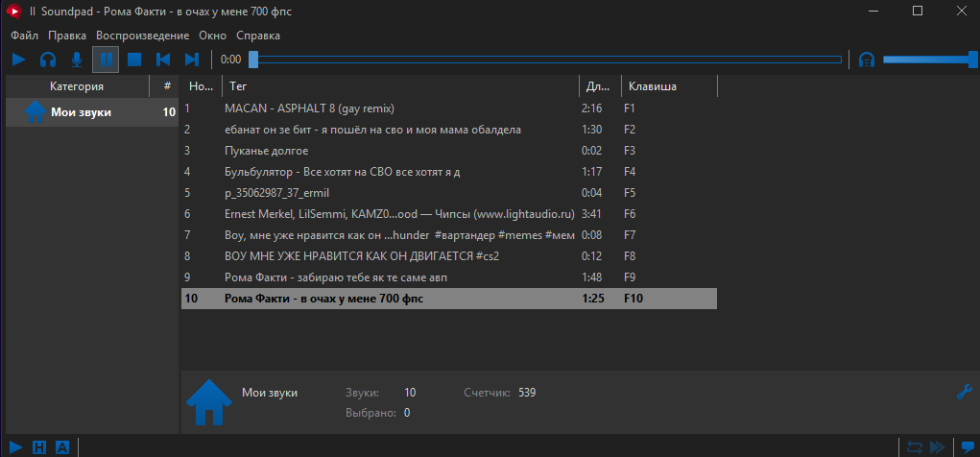Sort by the Клавиша column header
The width and height of the screenshot is (980, 457).
click(x=669, y=86)
